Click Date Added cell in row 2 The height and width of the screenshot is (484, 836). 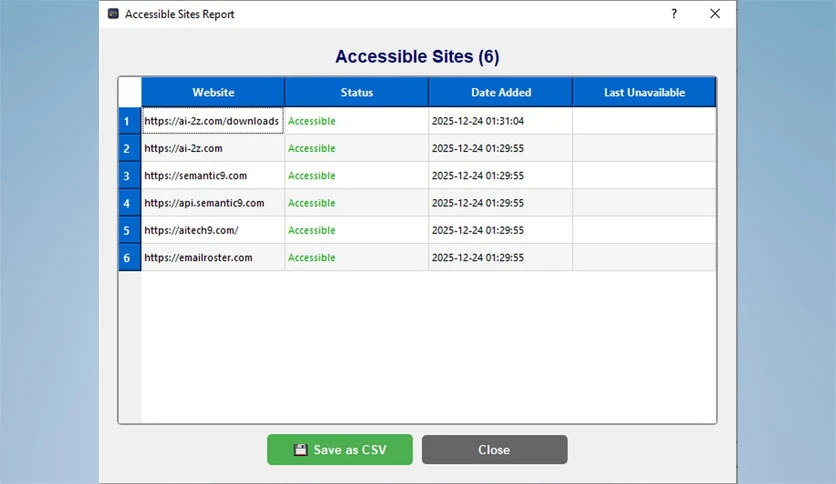tap(501, 148)
